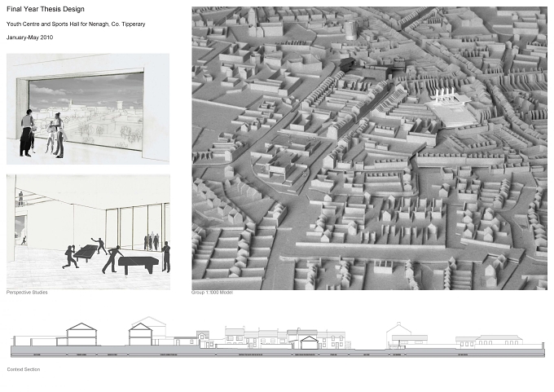Click the 'Context Section' caption
This screenshot has width=554, height=392.
click(x=24, y=369)
